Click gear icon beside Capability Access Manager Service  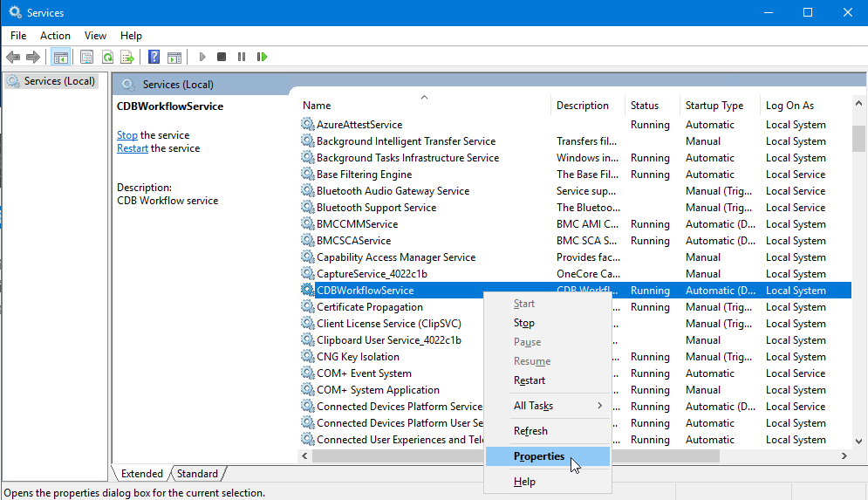307,257
